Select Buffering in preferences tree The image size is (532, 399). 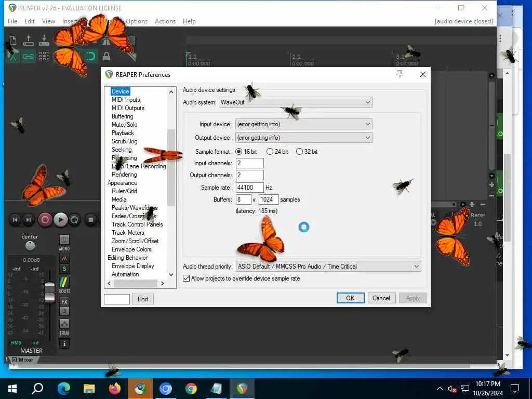click(123, 116)
